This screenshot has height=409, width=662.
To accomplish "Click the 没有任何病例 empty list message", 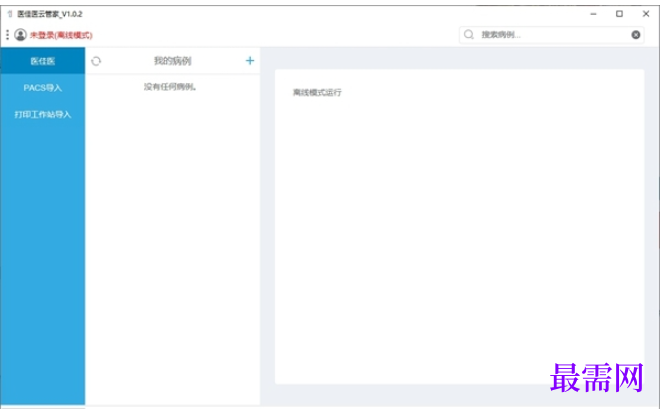I will 170,87.
